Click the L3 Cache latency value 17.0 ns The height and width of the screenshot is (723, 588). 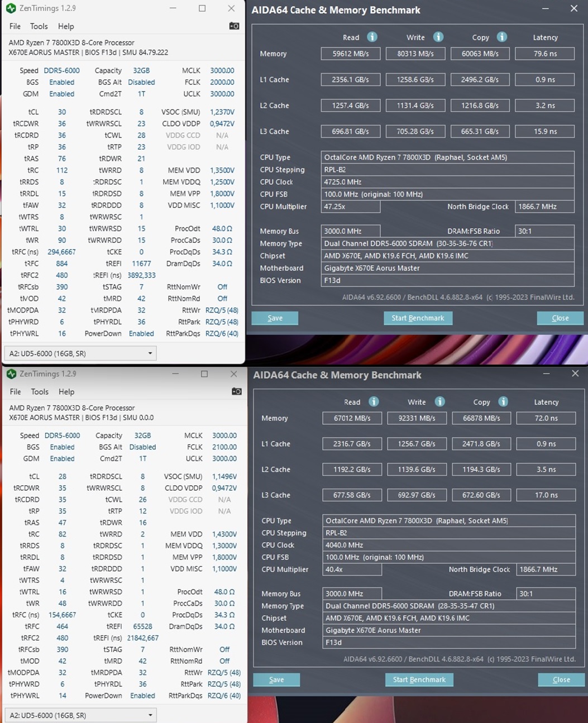coord(546,495)
